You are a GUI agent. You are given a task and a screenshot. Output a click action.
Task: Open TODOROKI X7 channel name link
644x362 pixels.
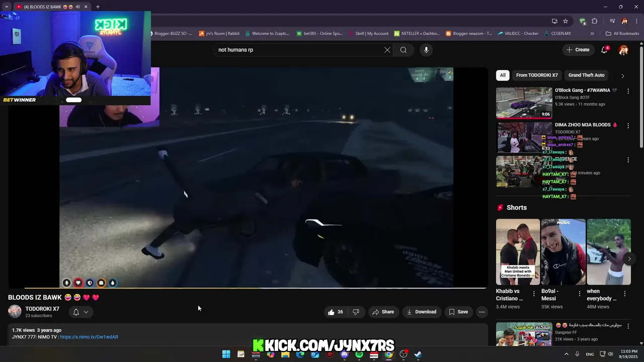[x=42, y=309]
